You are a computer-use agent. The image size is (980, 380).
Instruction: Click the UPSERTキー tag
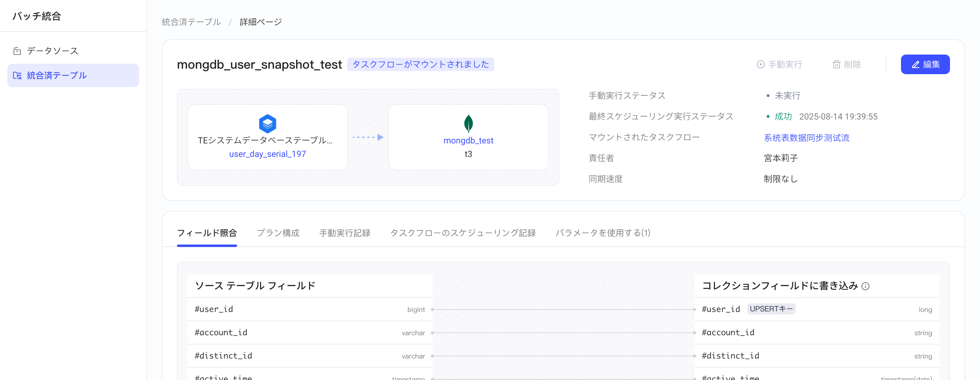click(x=771, y=309)
